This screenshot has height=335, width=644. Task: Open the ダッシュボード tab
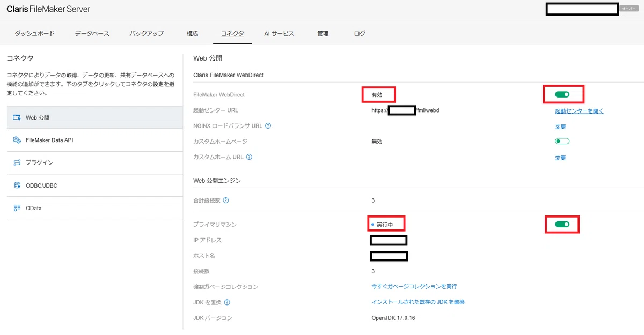coord(34,33)
